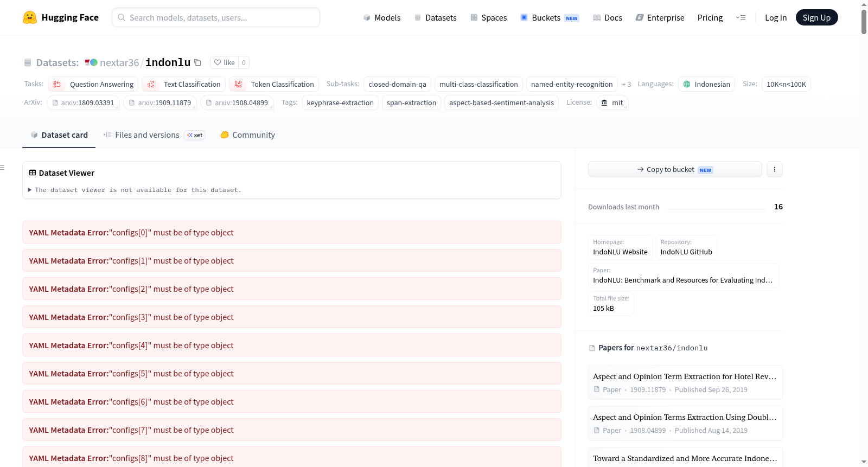Show the +3 more sub-tasks
868x467 pixels.
tap(627, 84)
